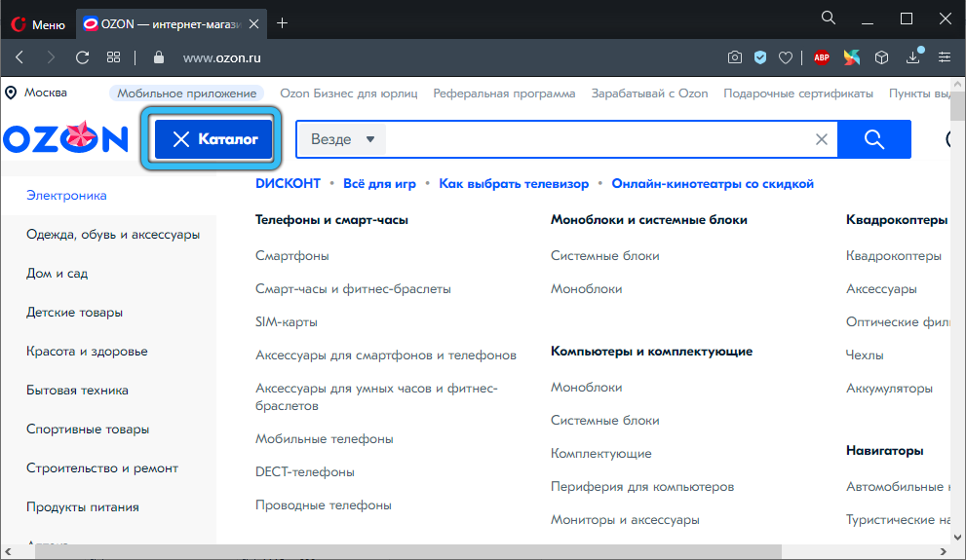Go back to previous page
The image size is (966, 560).
[19, 57]
